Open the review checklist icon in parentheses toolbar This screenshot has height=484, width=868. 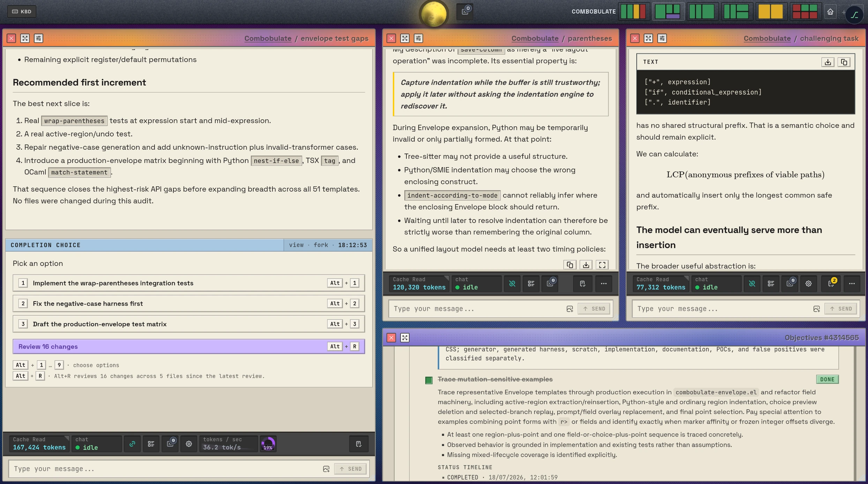click(583, 284)
